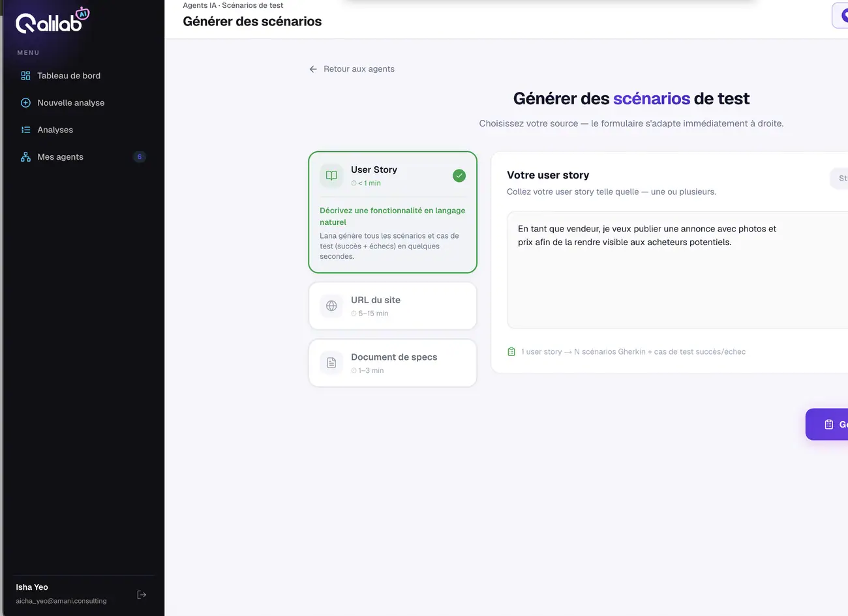Click the '< 1 min' duration text
The height and width of the screenshot is (616, 848).
(369, 183)
